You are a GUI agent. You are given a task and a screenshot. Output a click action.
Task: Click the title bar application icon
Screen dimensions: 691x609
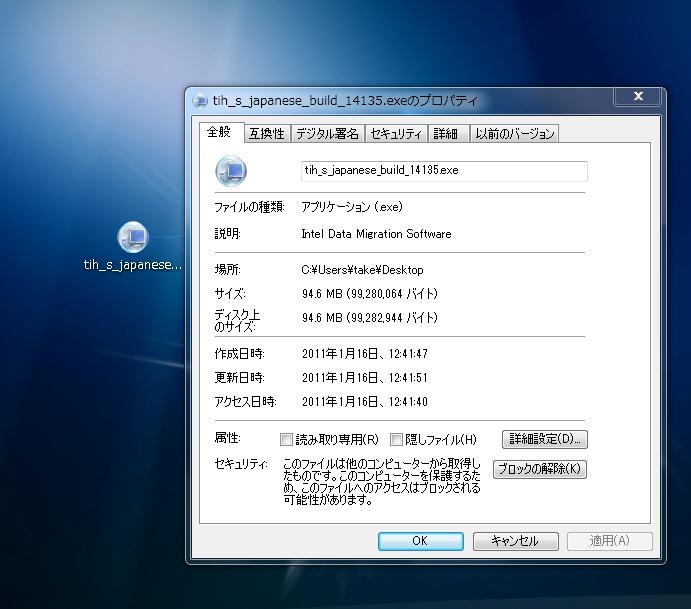tap(201, 101)
